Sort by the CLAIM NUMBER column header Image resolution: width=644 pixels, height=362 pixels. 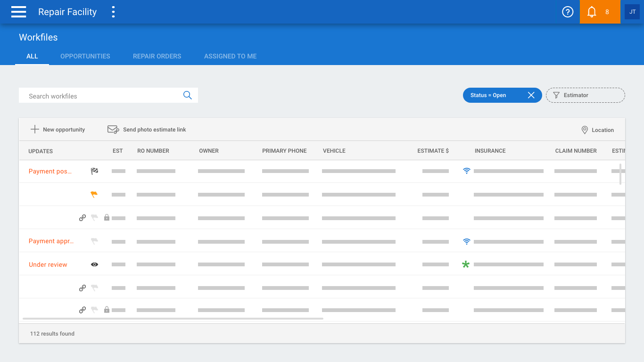[x=576, y=151]
